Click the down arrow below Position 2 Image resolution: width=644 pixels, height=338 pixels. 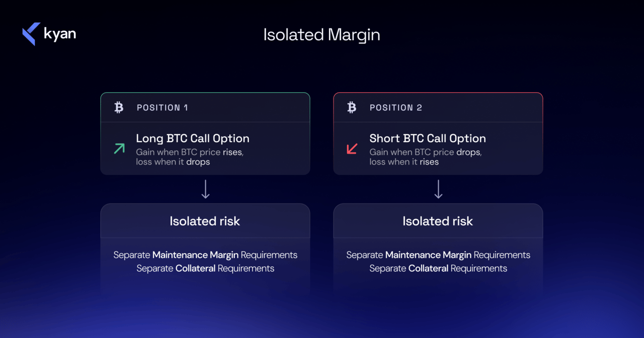point(438,189)
